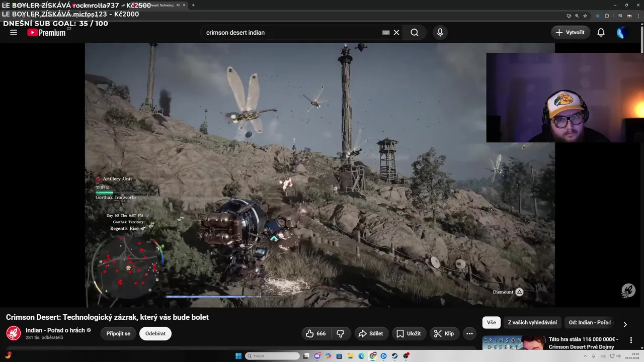This screenshot has height=362, width=644.
Task: Open the YouTube account avatar menu
Action: (x=622, y=32)
